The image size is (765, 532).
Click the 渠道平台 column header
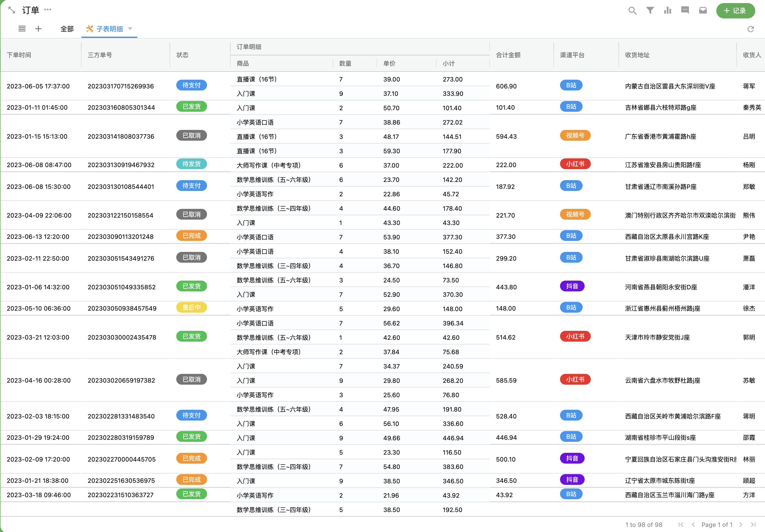[x=572, y=55]
